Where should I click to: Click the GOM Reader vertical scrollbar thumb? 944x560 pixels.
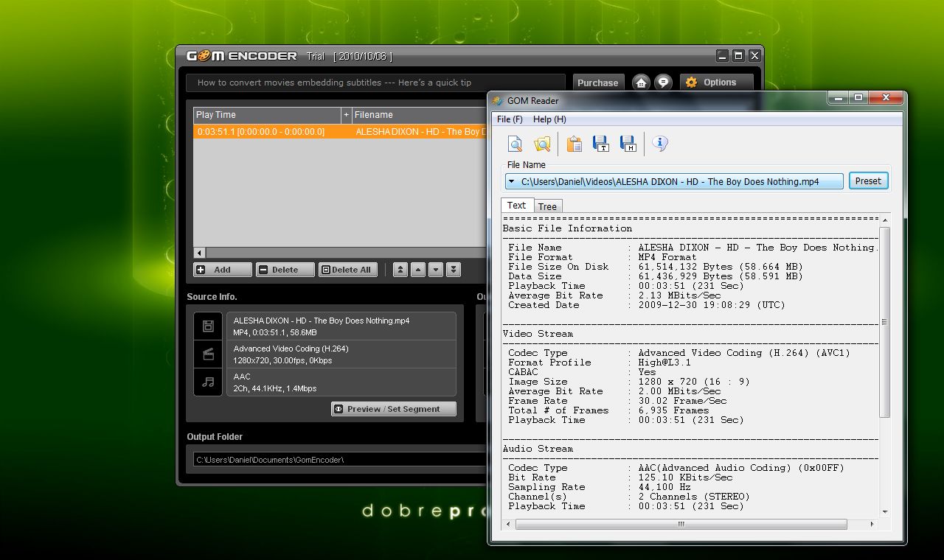pos(885,322)
